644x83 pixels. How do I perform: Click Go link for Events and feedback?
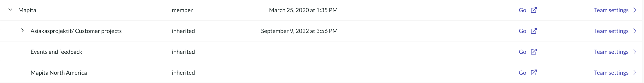click(522, 52)
